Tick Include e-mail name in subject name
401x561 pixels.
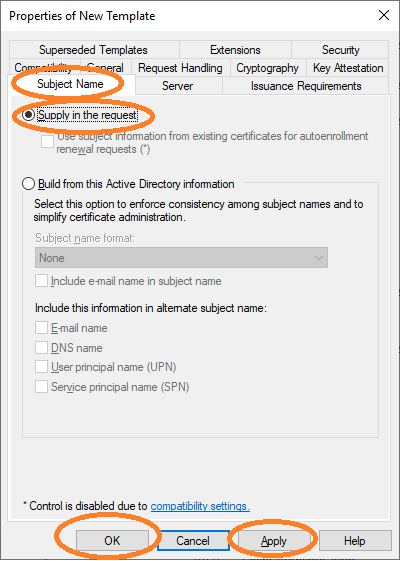click(x=41, y=281)
